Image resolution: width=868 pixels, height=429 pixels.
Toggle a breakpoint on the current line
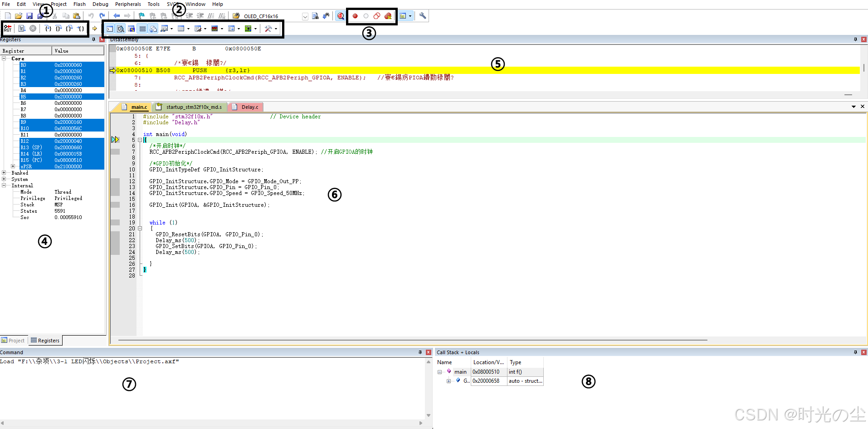[355, 16]
